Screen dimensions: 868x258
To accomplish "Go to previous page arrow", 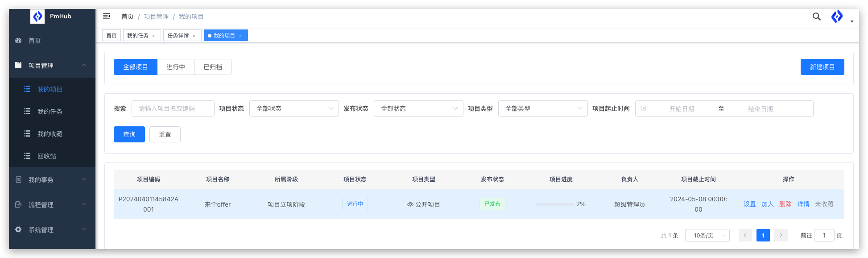I will tap(745, 235).
